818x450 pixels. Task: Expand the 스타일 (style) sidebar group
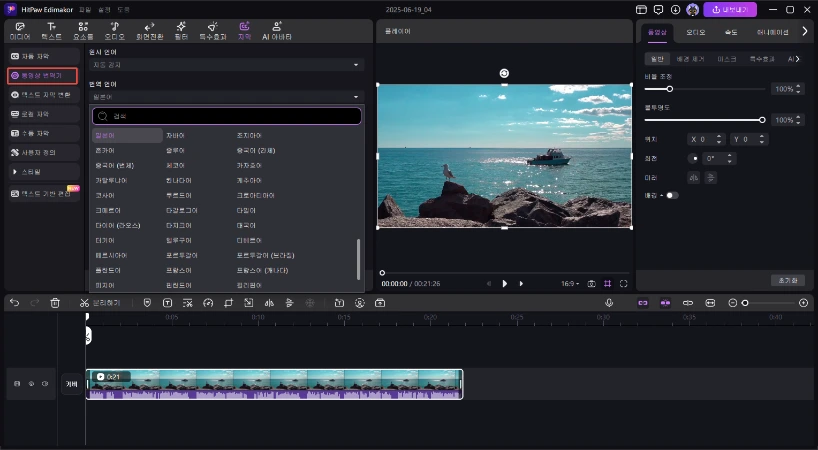pos(43,172)
